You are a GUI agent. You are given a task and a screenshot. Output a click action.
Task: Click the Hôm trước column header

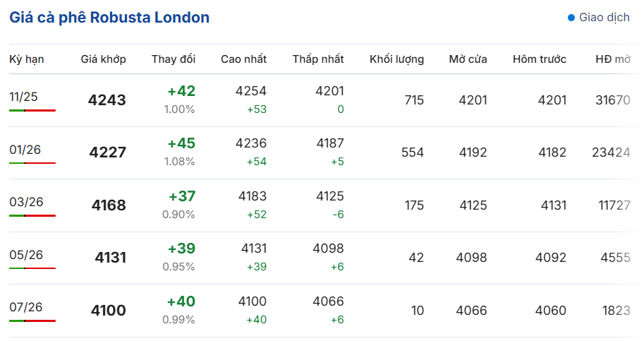pos(540,59)
